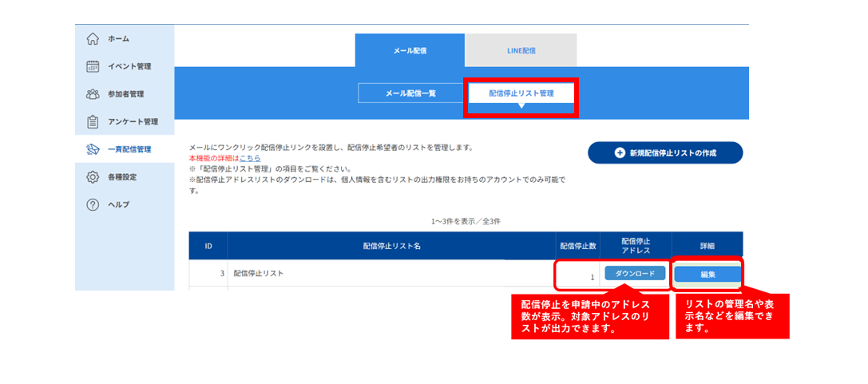Click plus icon on 新規配信停止リストの作成 button
This screenshot has width=868, height=384.
coord(620,153)
